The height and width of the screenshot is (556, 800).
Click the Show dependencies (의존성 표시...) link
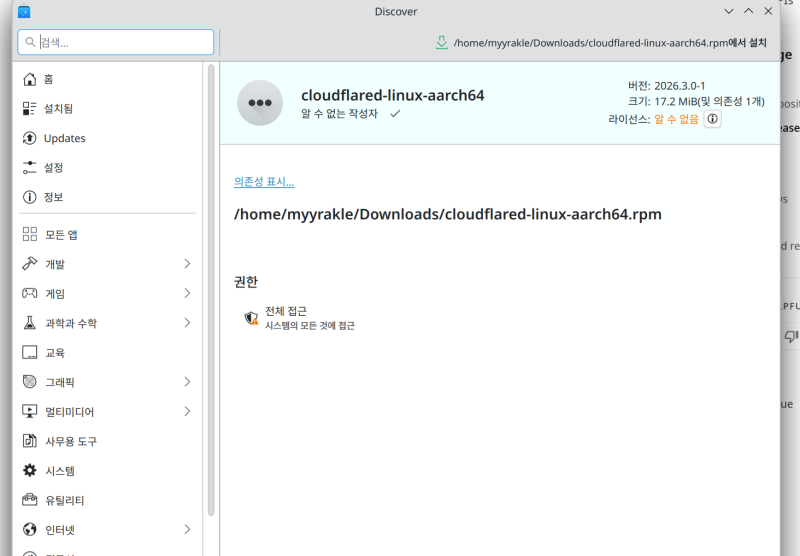264,182
